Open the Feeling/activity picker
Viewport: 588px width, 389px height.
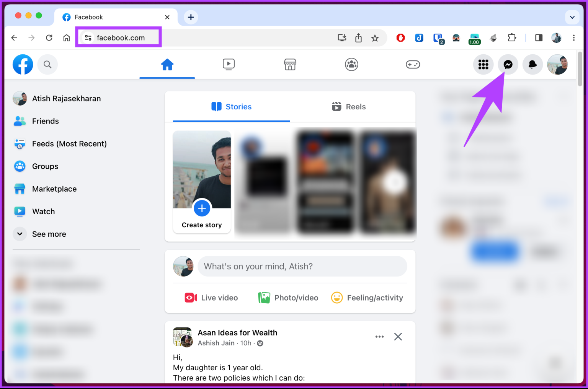coord(367,297)
